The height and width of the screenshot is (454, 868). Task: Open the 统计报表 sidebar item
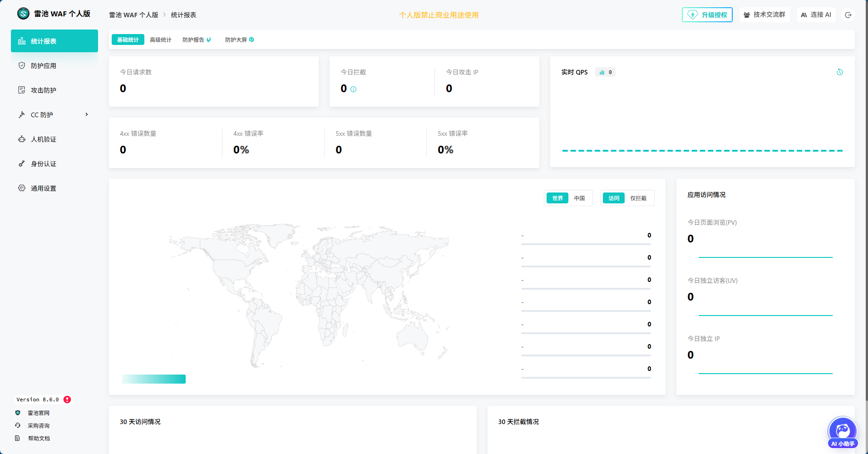click(x=54, y=41)
